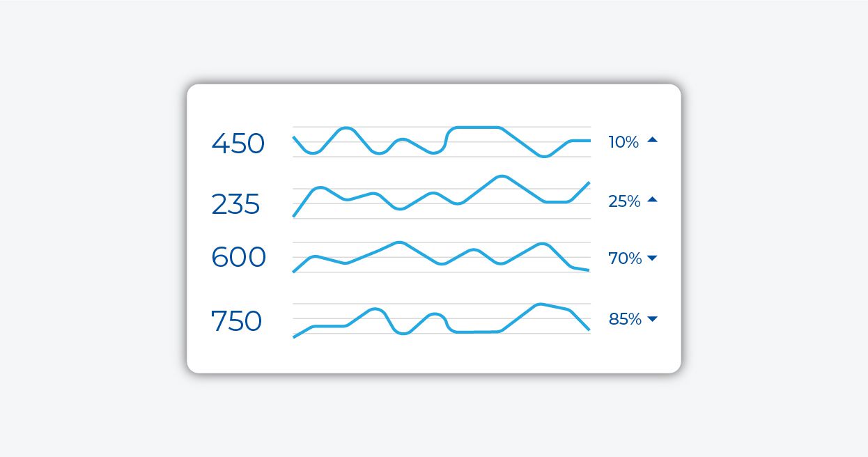Click the up arrow beside 10%

tap(652, 140)
